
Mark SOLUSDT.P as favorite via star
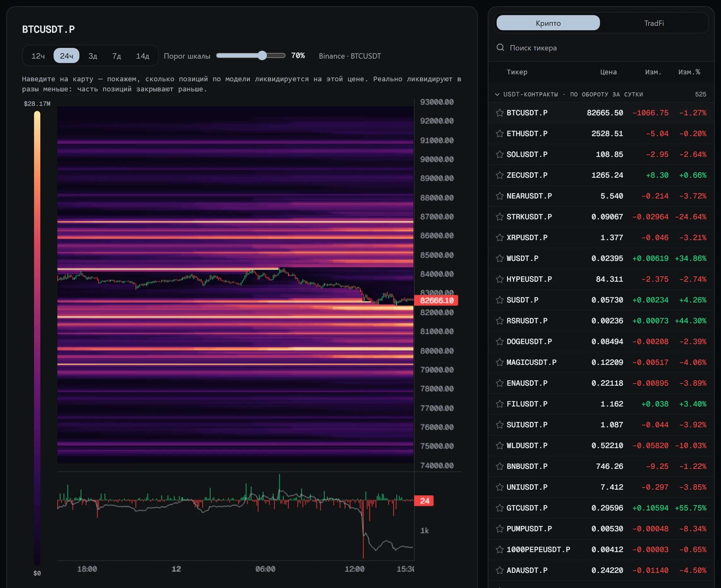tap(499, 154)
